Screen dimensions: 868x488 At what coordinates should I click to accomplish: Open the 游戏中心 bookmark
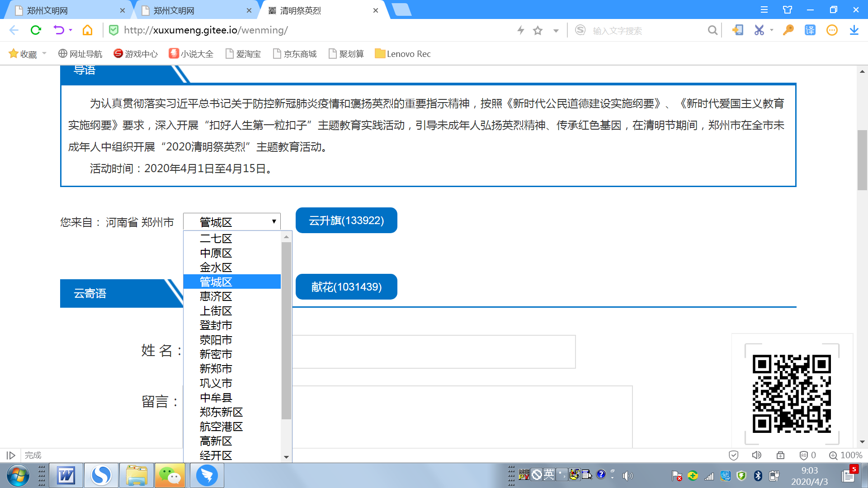(x=136, y=54)
